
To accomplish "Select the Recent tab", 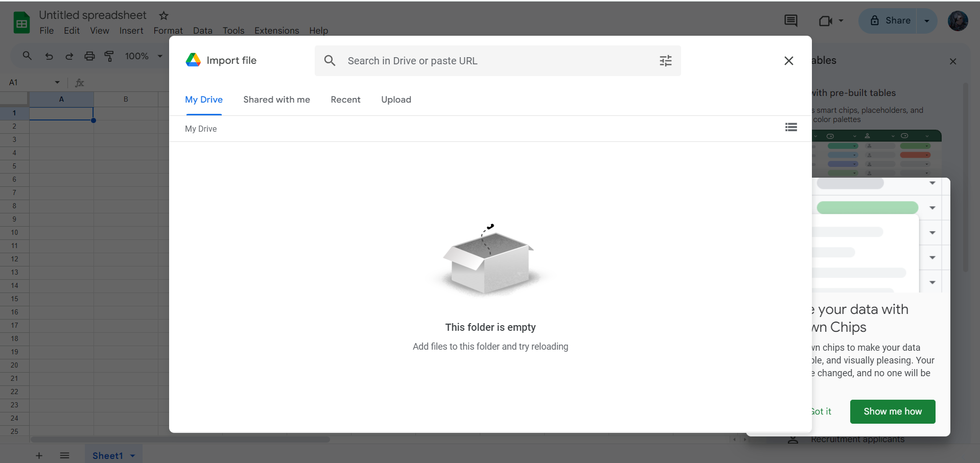I will click(345, 100).
